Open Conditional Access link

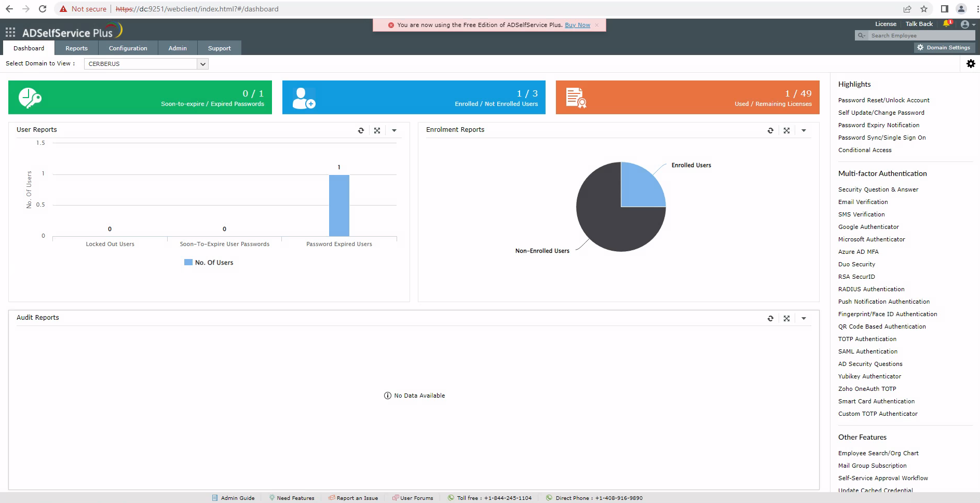865,150
